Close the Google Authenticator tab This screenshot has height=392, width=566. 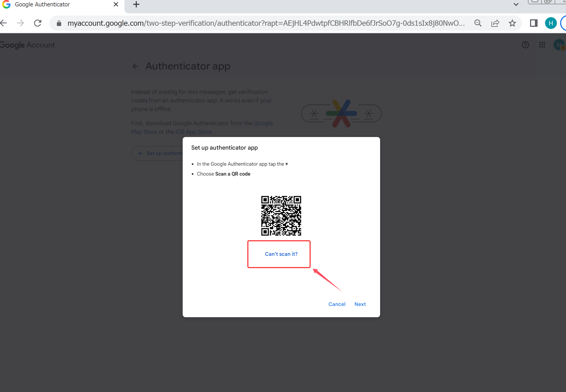(116, 4)
